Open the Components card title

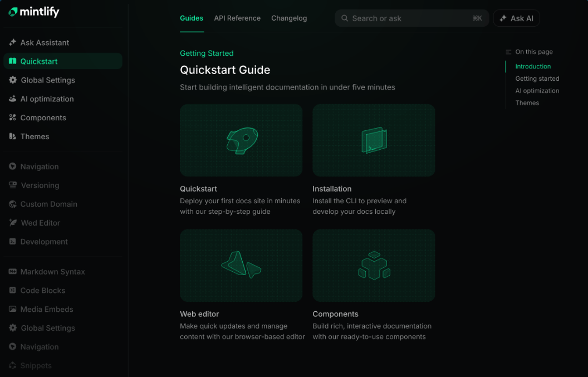[x=335, y=314]
